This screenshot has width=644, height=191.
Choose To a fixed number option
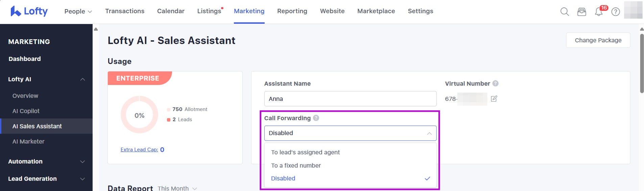click(350, 166)
